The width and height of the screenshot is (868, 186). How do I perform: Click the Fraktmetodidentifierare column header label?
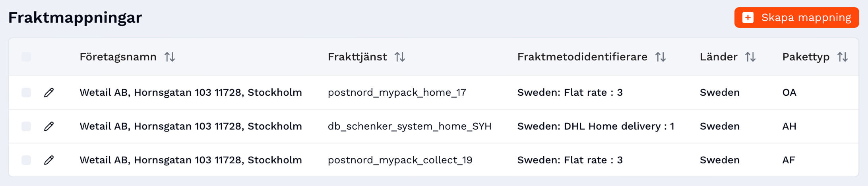pos(582,57)
